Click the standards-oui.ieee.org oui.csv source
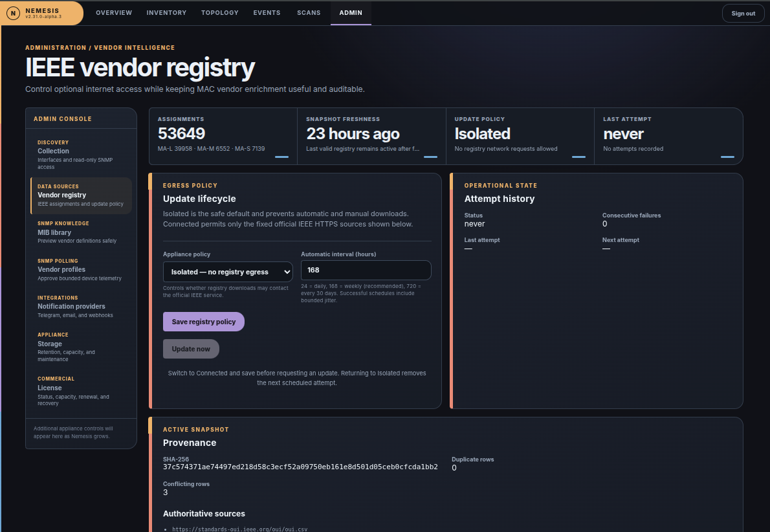The image size is (770, 532). [x=239, y=529]
